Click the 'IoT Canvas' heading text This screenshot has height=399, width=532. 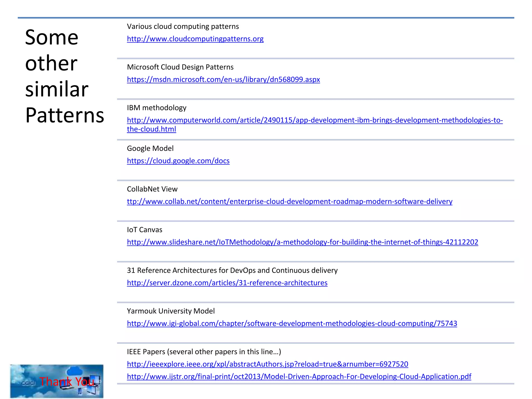[x=144, y=230]
